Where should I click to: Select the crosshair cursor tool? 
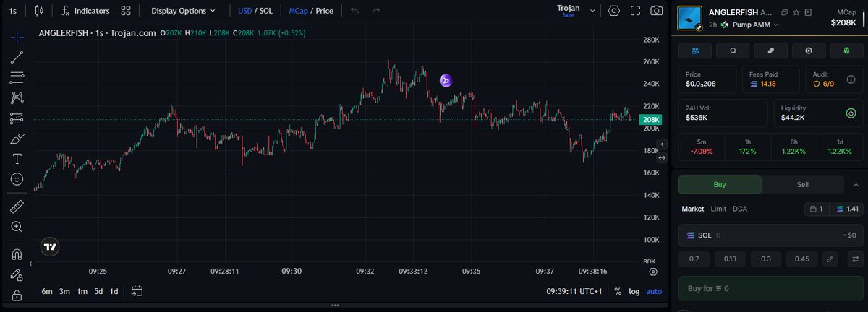coord(17,37)
